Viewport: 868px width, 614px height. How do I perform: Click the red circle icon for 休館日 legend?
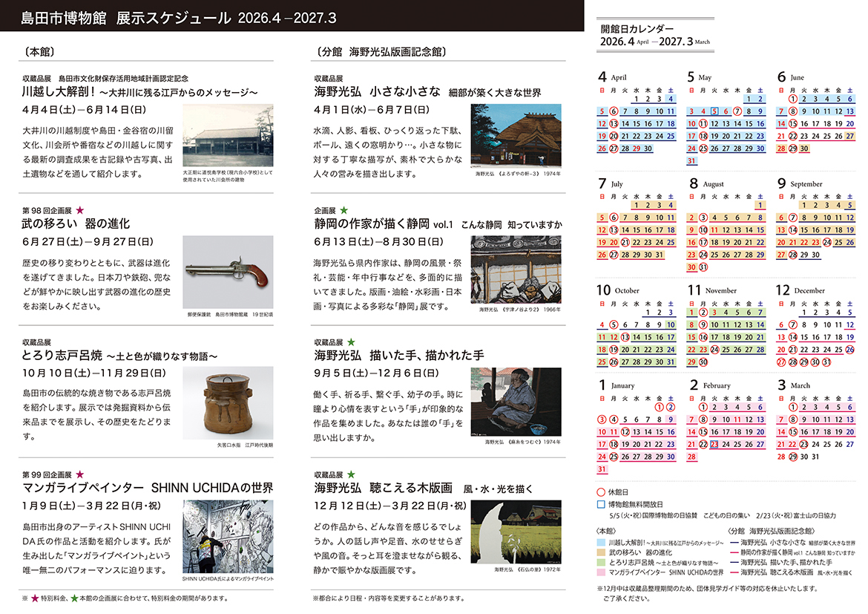[601, 492]
